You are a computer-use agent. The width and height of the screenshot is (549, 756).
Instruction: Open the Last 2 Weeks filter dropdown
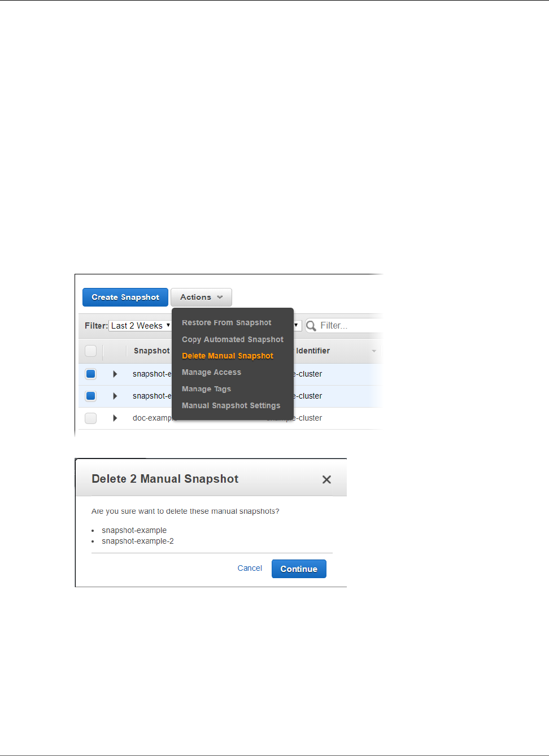(x=140, y=326)
